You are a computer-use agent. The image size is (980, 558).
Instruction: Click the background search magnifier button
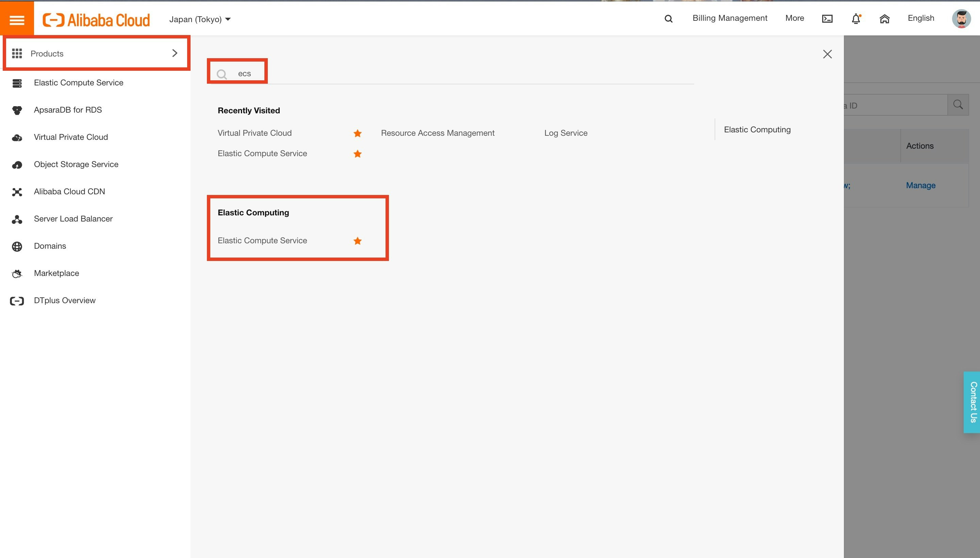[958, 105]
